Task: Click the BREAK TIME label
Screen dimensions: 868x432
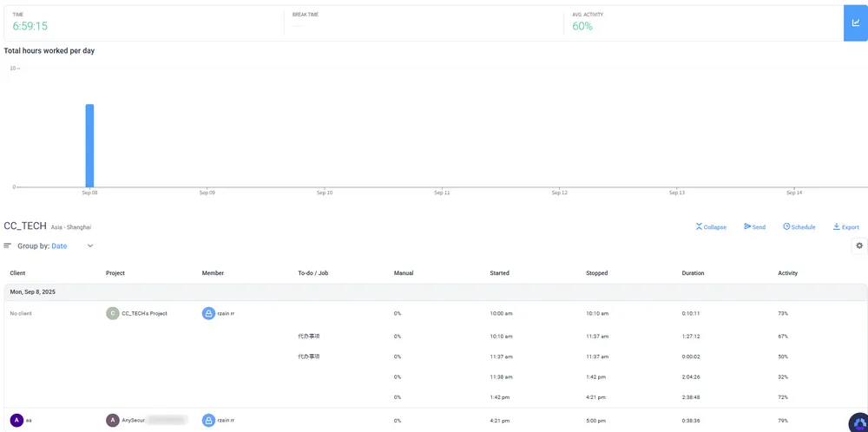Action: (306, 15)
